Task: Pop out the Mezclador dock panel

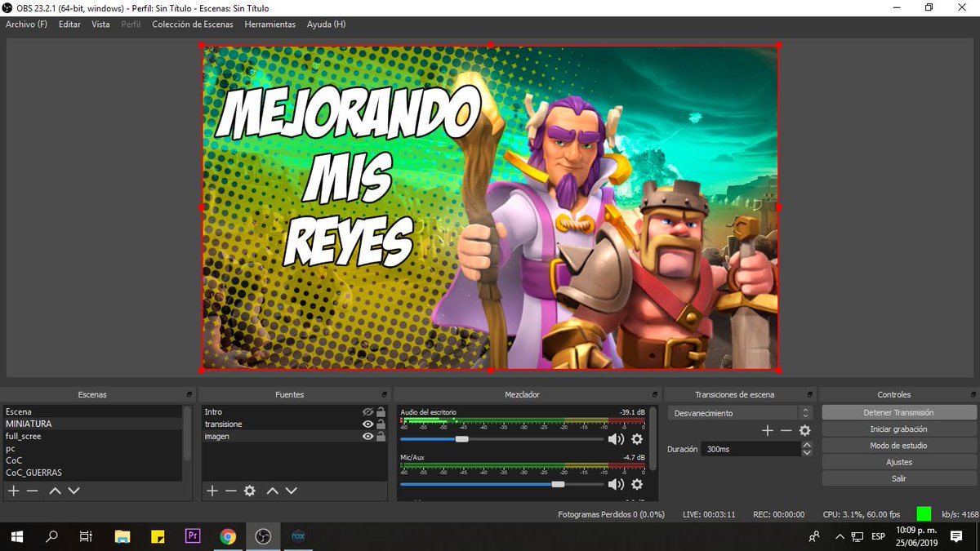Action: pos(654,394)
